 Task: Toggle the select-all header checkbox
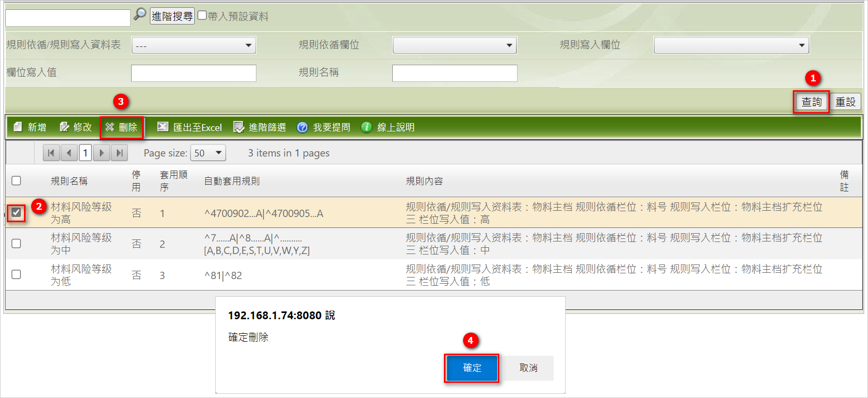tap(16, 180)
